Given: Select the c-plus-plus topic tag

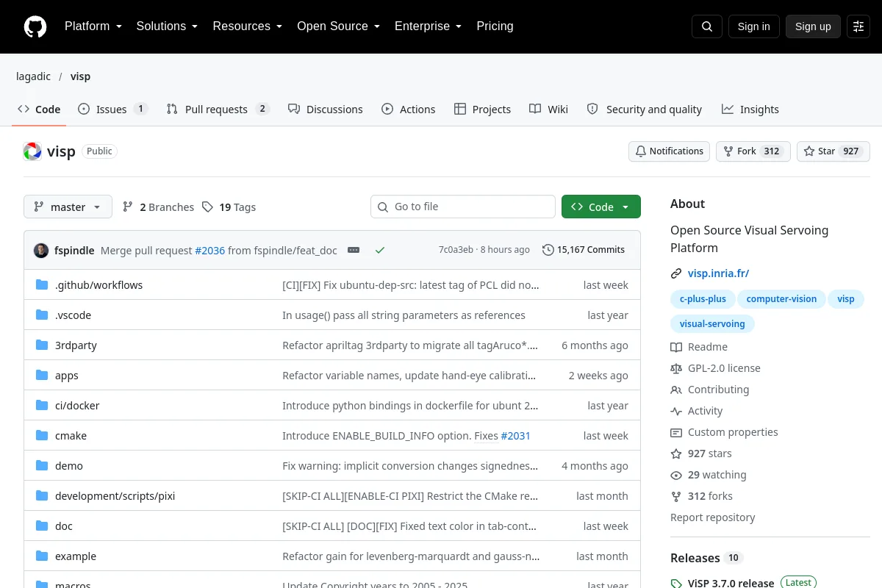Looking at the screenshot, I should [x=703, y=299].
